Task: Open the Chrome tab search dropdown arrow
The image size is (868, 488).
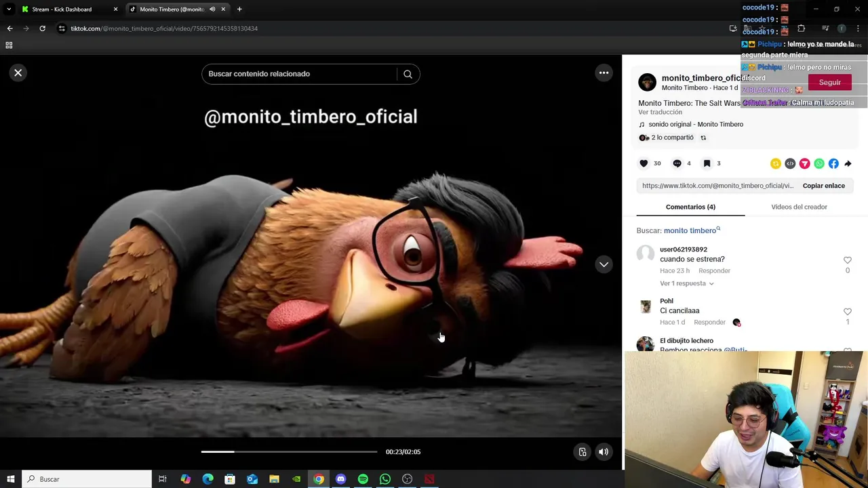Action: click(9, 9)
